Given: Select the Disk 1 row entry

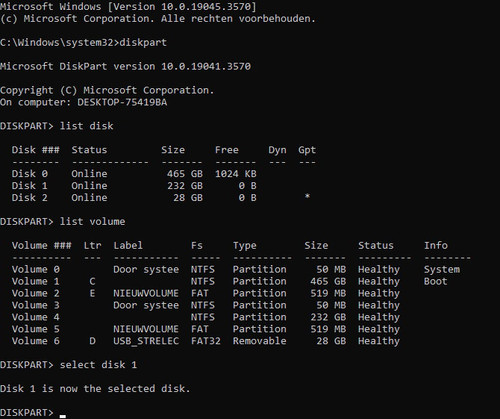Looking at the screenshot, I should [x=134, y=186].
